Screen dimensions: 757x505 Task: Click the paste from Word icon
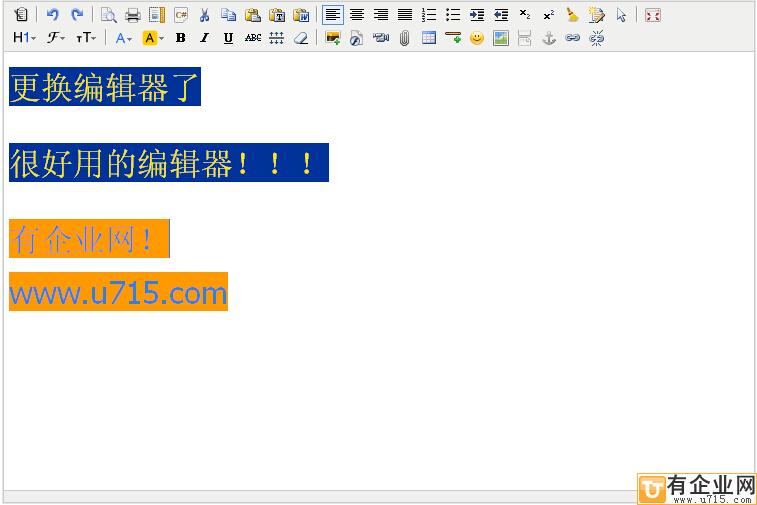point(301,15)
